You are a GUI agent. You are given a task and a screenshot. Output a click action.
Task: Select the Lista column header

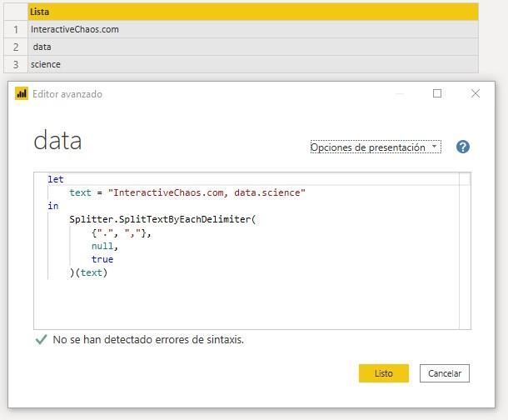[x=252, y=12]
